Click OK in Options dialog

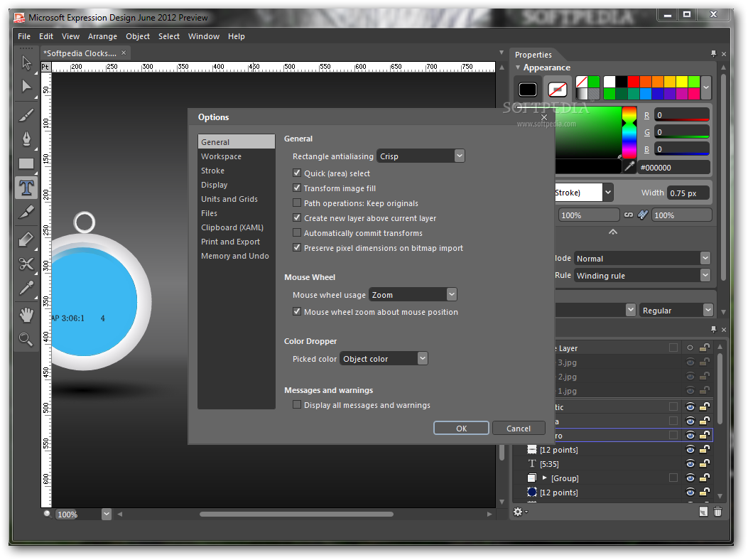461,429
